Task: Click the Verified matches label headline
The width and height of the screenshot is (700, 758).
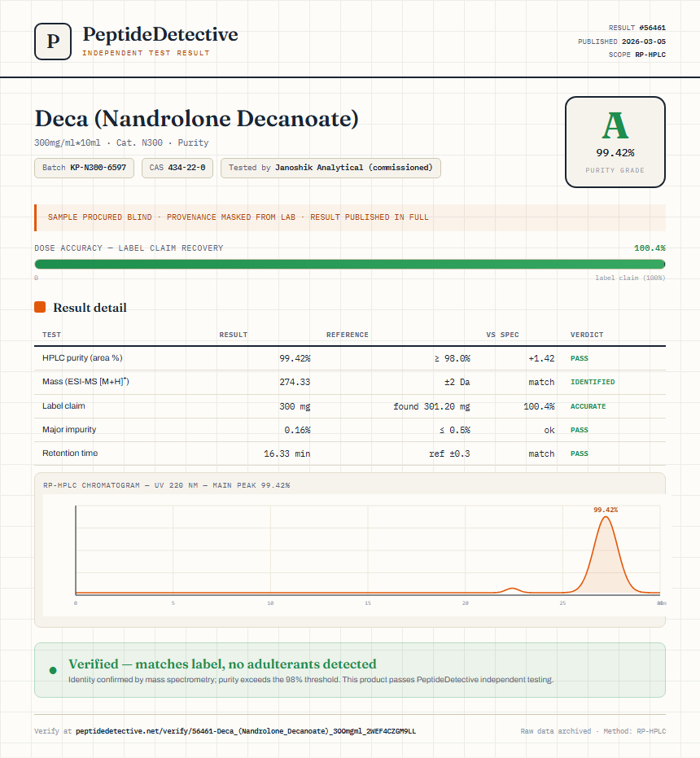Action: tap(222, 664)
